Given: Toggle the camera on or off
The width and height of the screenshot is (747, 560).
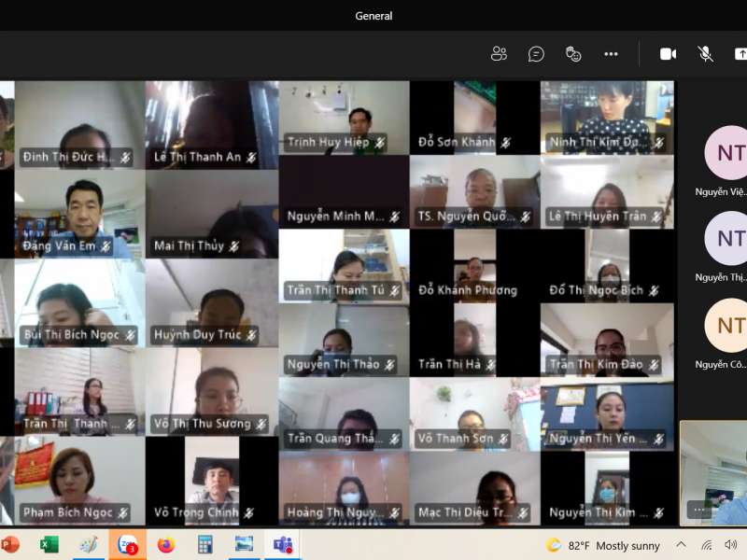Looking at the screenshot, I should (x=668, y=54).
